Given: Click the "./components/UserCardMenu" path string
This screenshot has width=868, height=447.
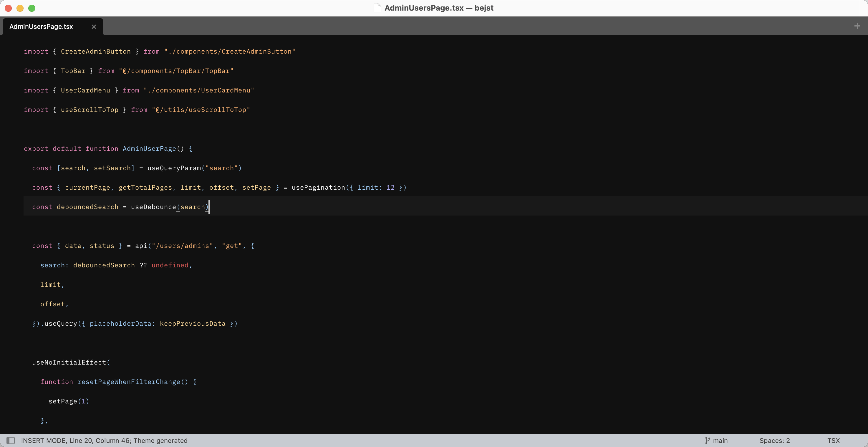Looking at the screenshot, I should click(199, 90).
